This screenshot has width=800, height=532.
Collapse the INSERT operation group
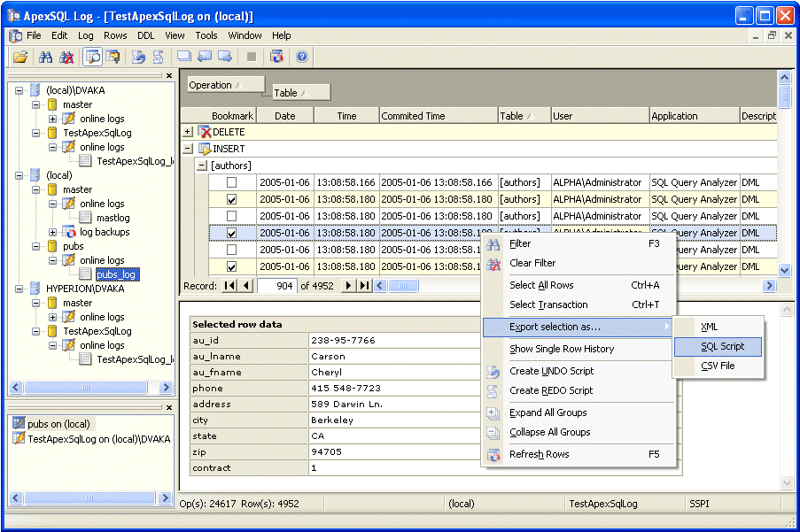(x=188, y=149)
